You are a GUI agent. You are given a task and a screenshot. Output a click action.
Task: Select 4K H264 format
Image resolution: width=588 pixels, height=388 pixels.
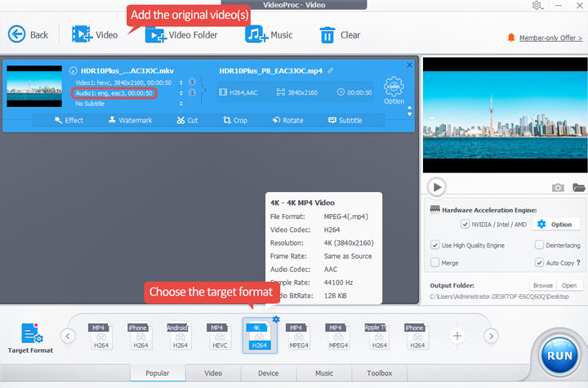(260, 337)
